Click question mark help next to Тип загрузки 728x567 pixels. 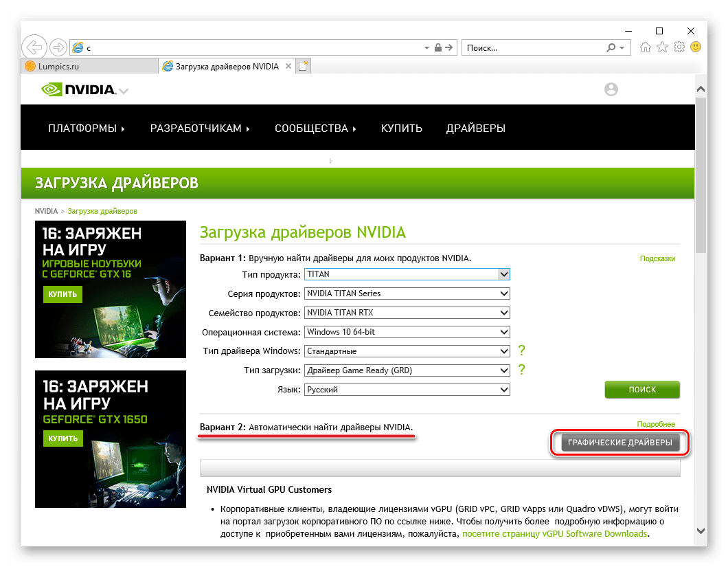pyautogui.click(x=522, y=370)
